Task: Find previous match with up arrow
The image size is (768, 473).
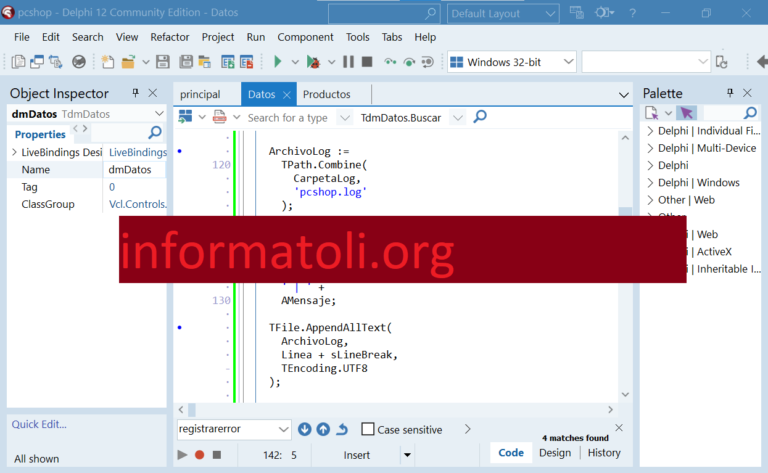Action: (x=323, y=429)
